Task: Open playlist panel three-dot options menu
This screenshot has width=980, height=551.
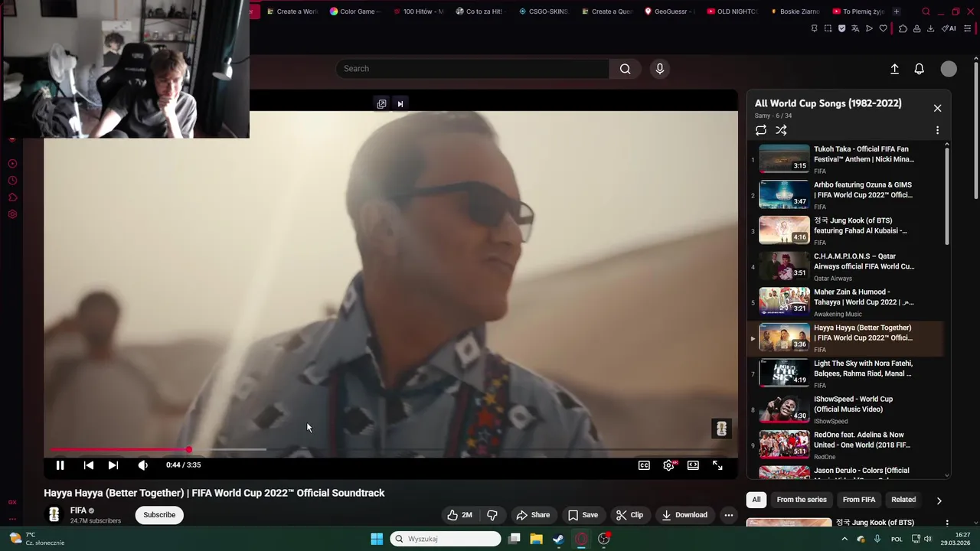Action: point(937,131)
